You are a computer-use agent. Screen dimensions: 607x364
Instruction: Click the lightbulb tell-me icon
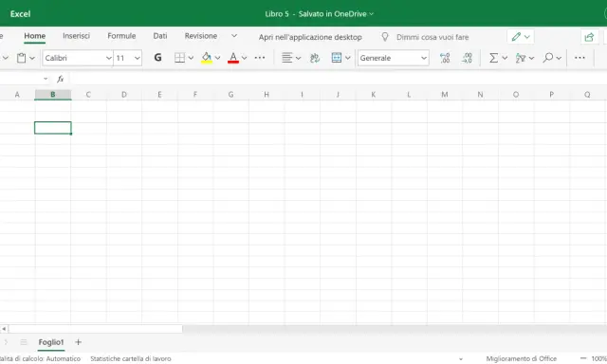385,37
